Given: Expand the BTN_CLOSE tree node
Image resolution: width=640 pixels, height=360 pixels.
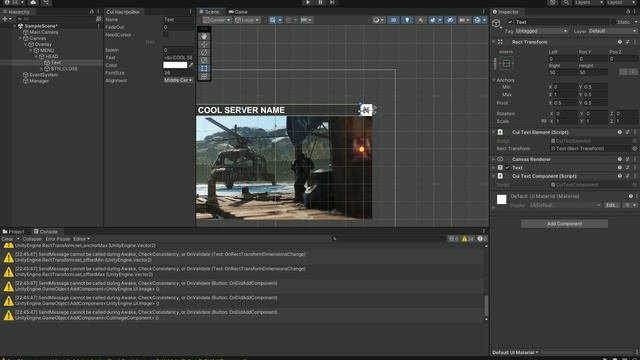Looking at the screenshot, I should (x=42, y=69).
